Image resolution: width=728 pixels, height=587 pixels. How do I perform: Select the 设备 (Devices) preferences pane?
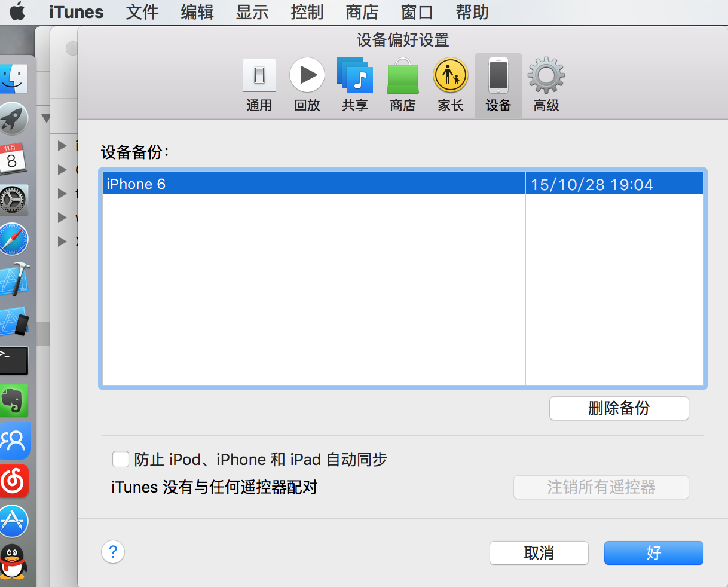(498, 86)
